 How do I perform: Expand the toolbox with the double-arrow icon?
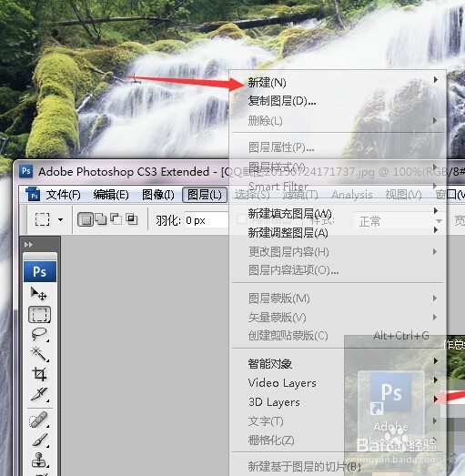tap(28, 245)
